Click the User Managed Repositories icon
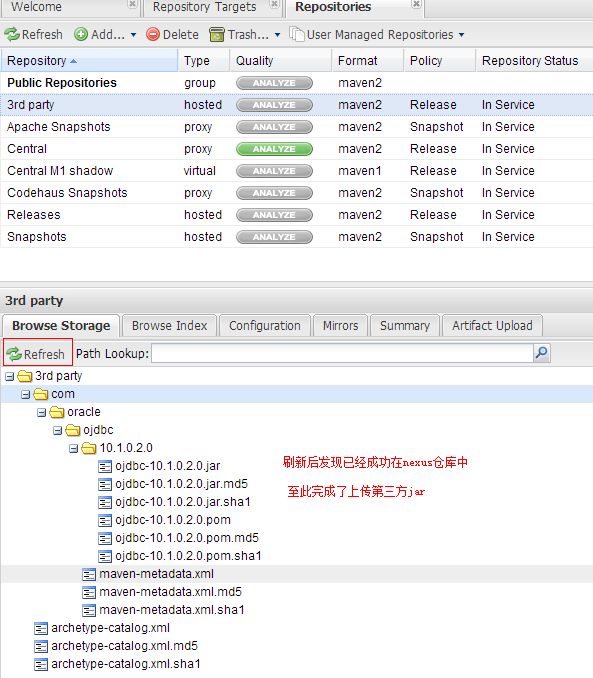This screenshot has width=593, height=678. click(x=297, y=34)
